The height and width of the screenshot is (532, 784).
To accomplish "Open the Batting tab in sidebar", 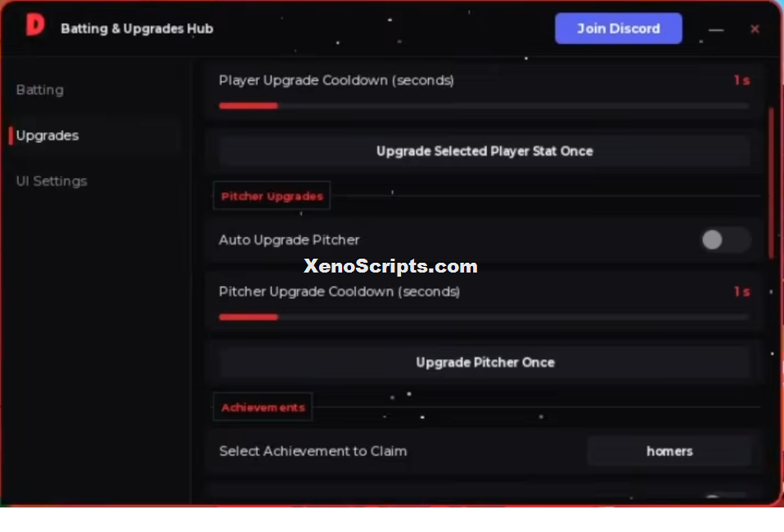I will click(x=40, y=90).
